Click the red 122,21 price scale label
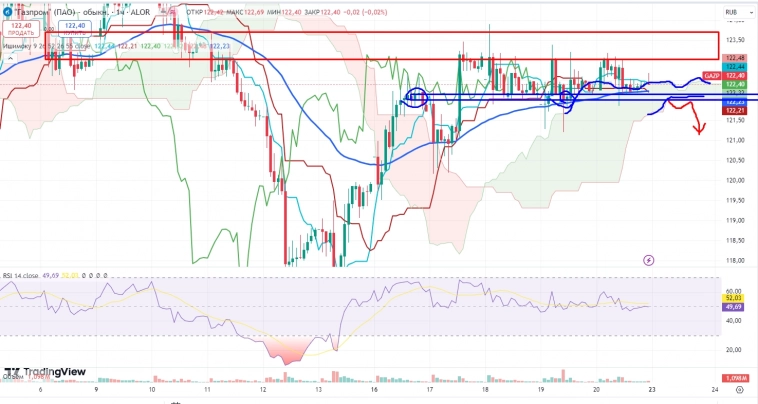Screen dimensions: 758x404 735,111
